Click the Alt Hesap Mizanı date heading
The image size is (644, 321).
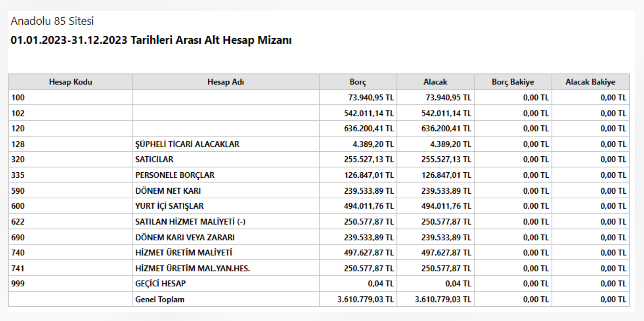[x=151, y=41]
